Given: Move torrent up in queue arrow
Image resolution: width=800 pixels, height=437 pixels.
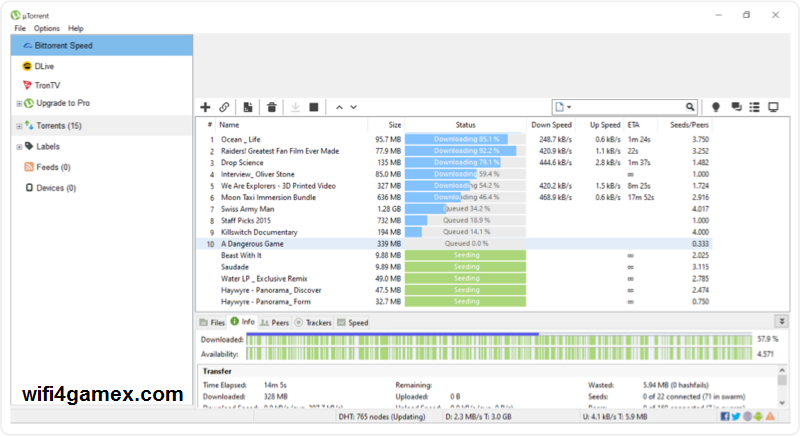Looking at the screenshot, I should click(339, 107).
